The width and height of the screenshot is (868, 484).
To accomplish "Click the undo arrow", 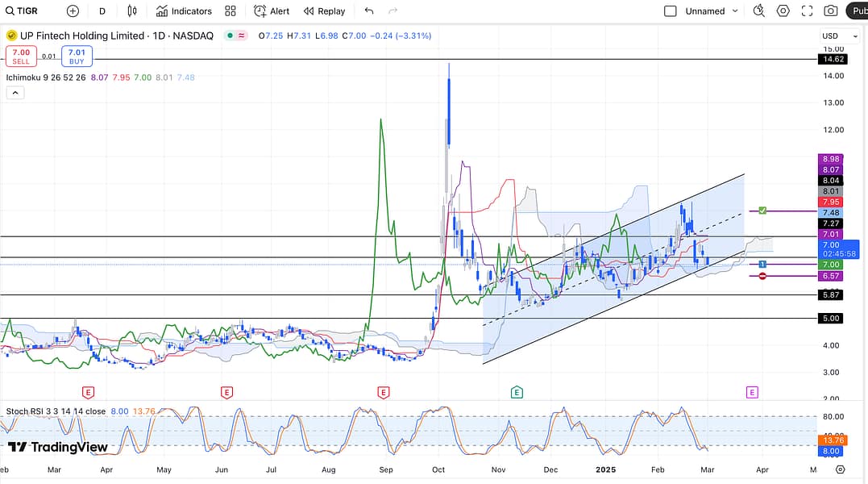I will (x=369, y=11).
